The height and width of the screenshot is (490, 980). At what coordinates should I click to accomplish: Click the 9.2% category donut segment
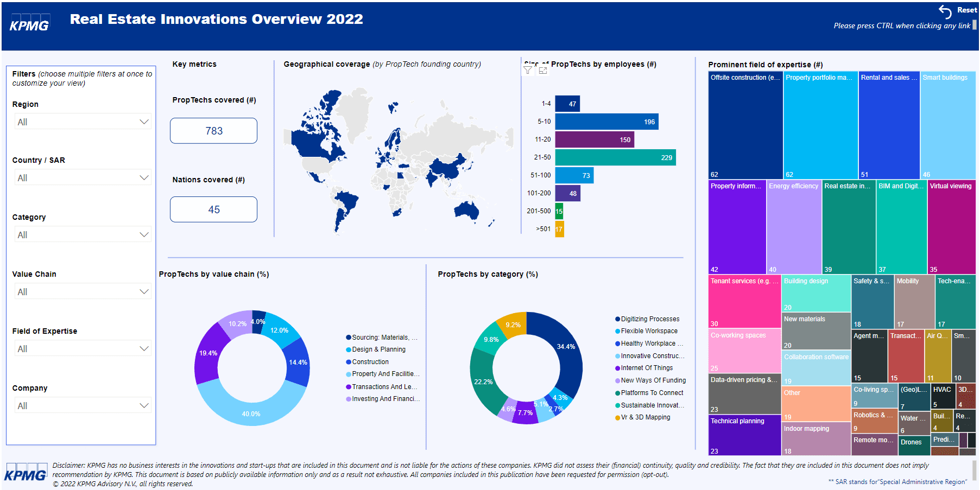513,324
